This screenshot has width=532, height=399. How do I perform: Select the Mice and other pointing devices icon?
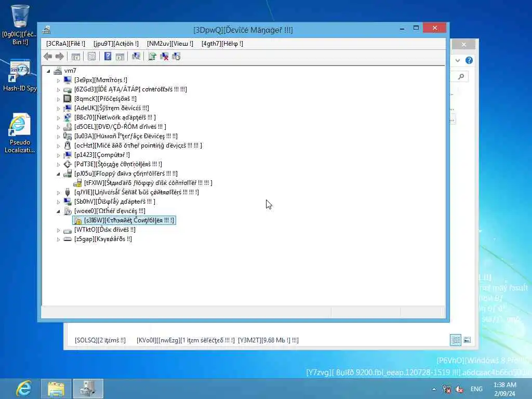[68, 145]
